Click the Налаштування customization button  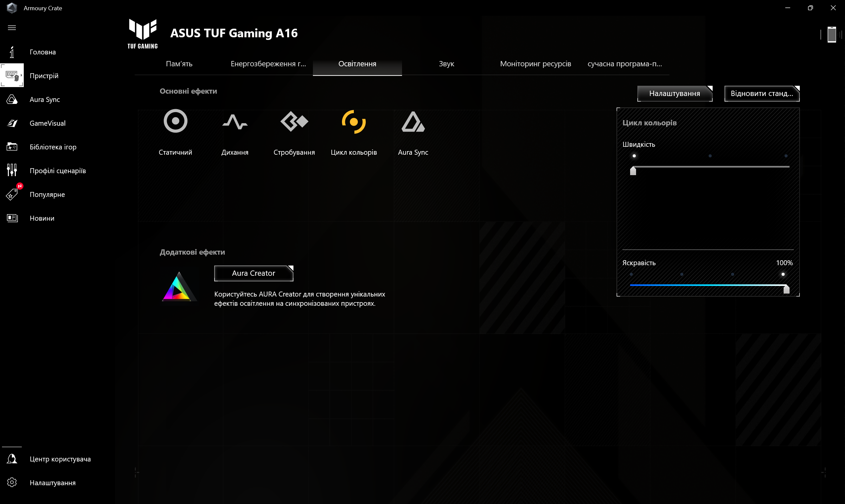[x=675, y=93]
